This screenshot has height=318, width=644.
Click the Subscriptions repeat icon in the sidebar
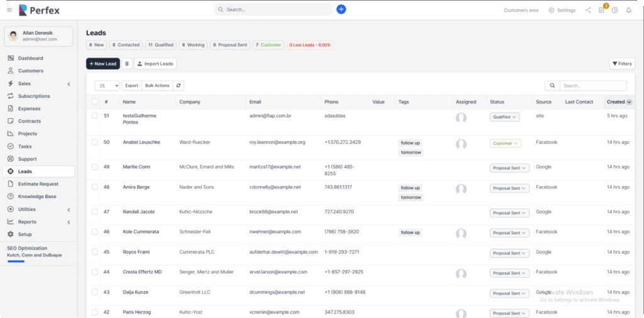(x=11, y=96)
